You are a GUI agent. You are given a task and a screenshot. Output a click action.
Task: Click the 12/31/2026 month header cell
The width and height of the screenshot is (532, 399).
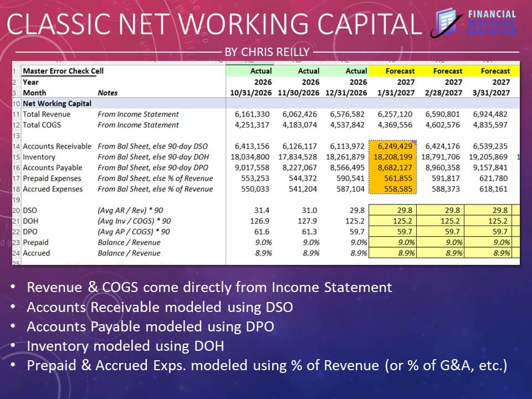tap(346, 93)
